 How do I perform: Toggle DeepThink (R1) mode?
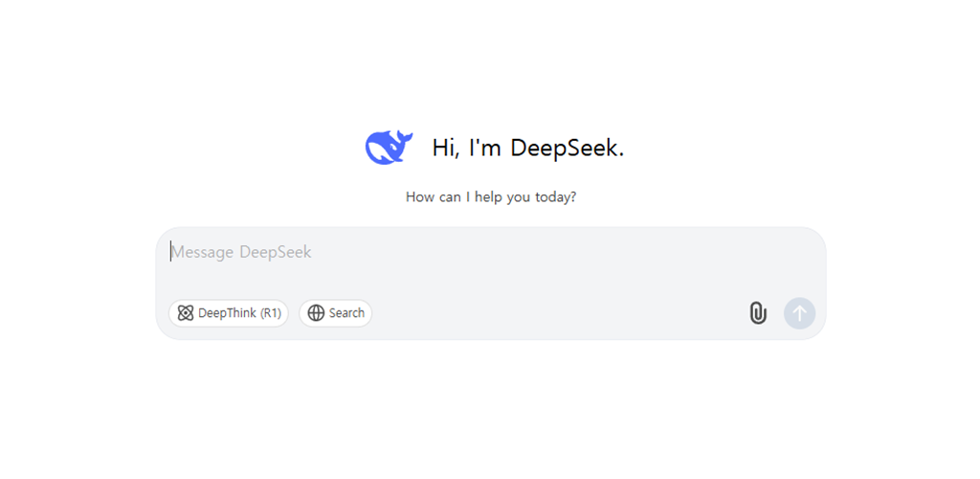(229, 313)
